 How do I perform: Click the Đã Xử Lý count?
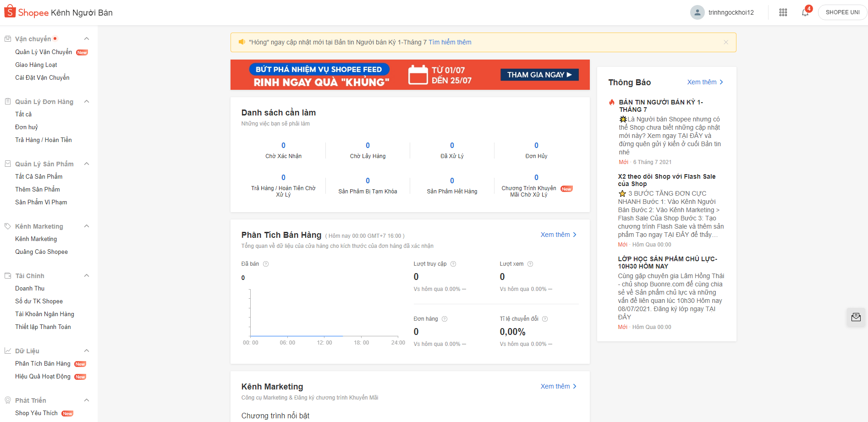(x=452, y=145)
